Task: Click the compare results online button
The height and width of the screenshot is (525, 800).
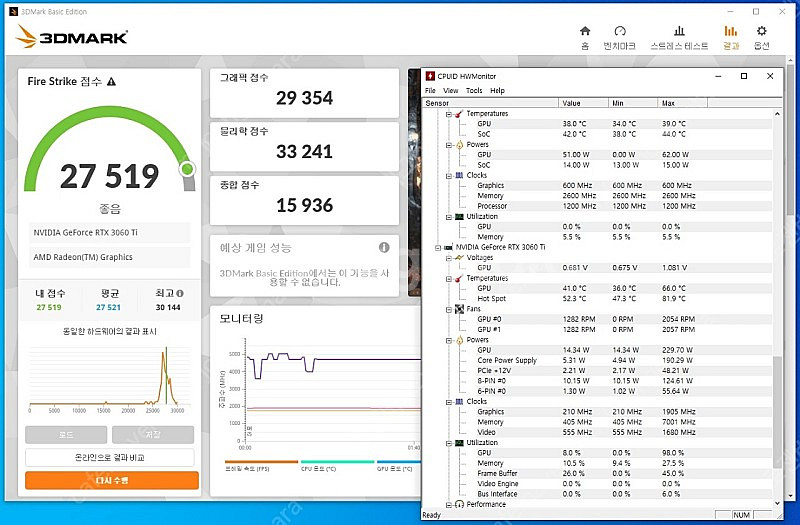Action: tap(110, 458)
